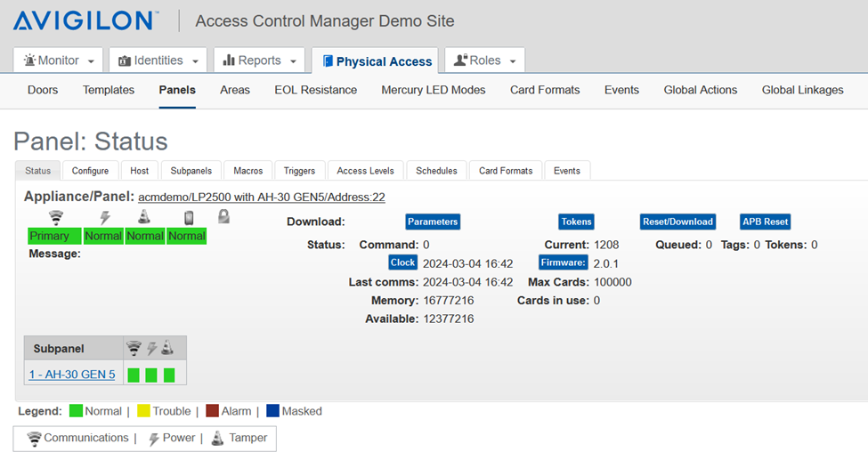Expand the Identities dropdown menu

pyautogui.click(x=158, y=61)
